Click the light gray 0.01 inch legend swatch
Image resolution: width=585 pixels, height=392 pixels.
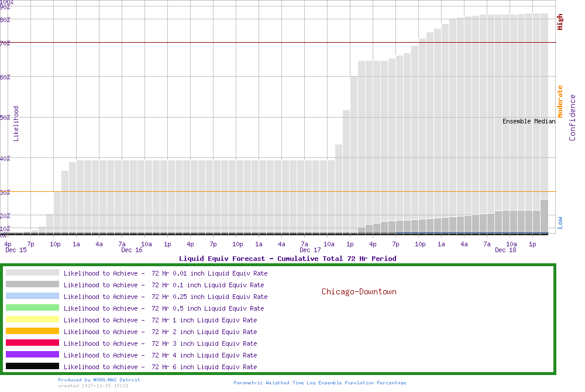(x=32, y=273)
